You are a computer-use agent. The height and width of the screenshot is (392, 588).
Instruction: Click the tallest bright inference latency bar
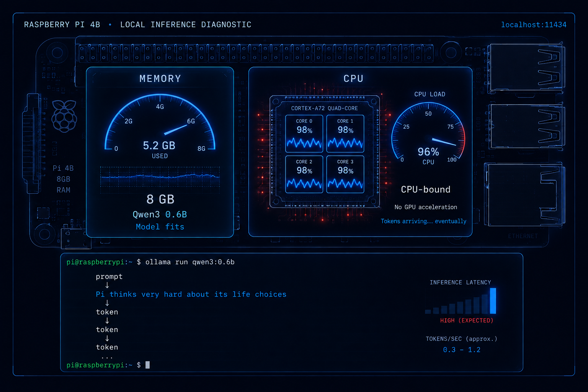[493, 301]
